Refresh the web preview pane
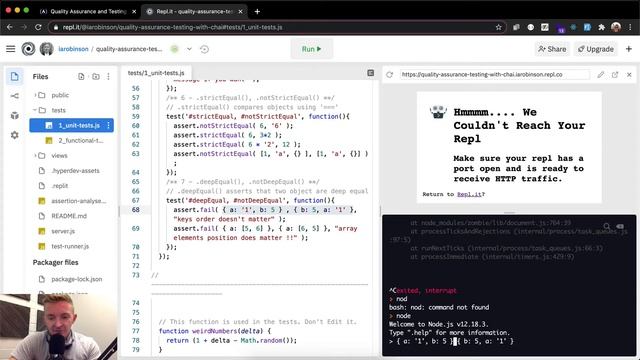640x360 pixels. tap(390, 75)
